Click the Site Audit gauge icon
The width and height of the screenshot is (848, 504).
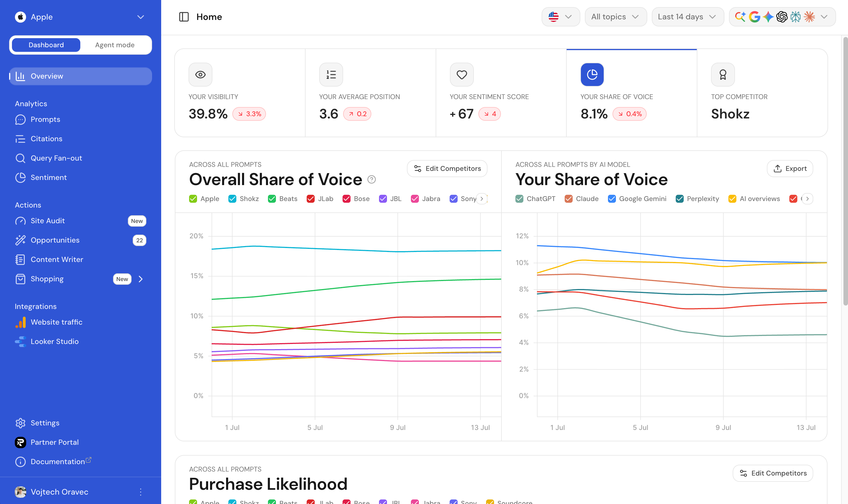pos(21,221)
